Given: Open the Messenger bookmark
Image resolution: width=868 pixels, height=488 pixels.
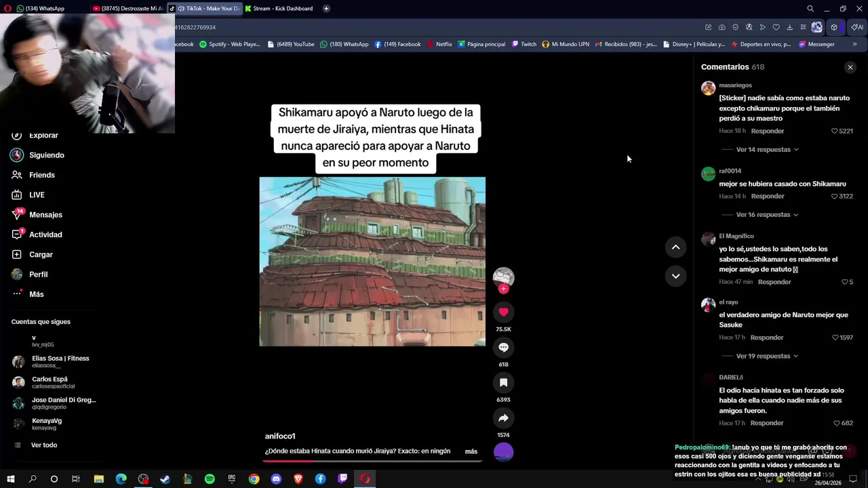Looking at the screenshot, I should 816,44.
